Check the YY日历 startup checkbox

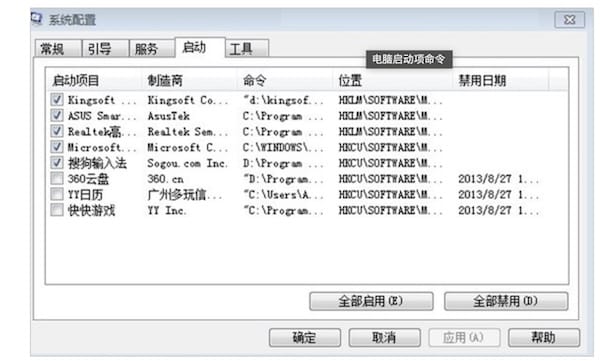click(x=57, y=194)
